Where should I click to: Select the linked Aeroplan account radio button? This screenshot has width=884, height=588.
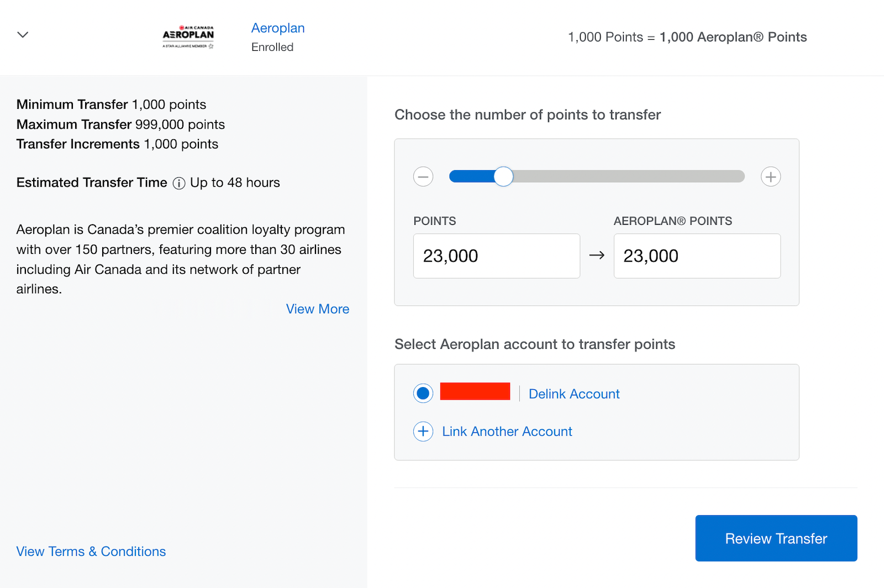(423, 393)
